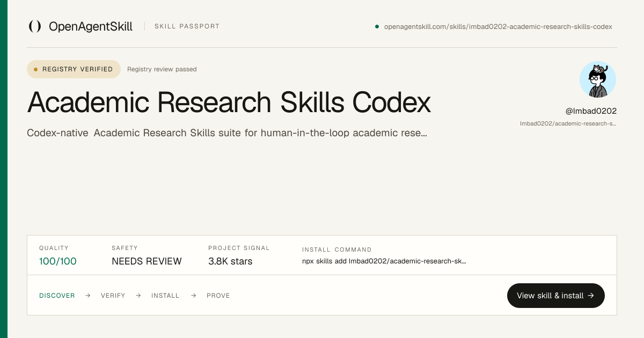The image size is (644, 338).
Task: Click the REGISTRY VERIFIED badge
Action: (74, 69)
